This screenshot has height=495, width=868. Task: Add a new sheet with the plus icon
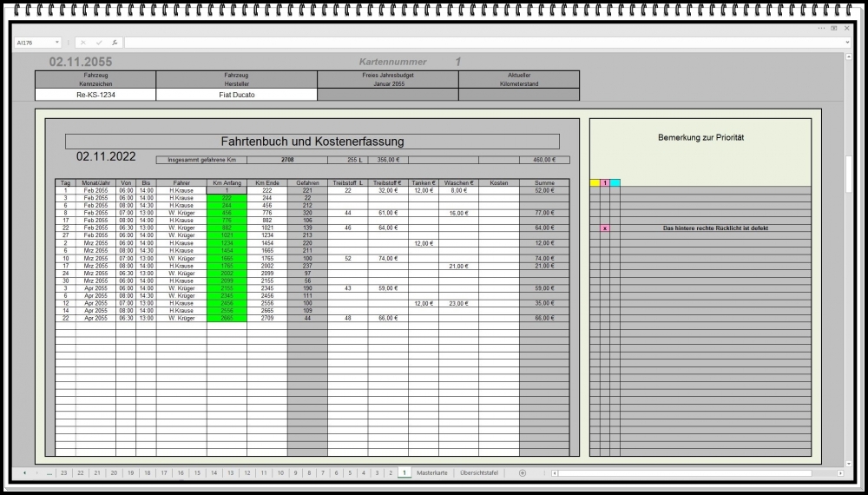(x=522, y=473)
